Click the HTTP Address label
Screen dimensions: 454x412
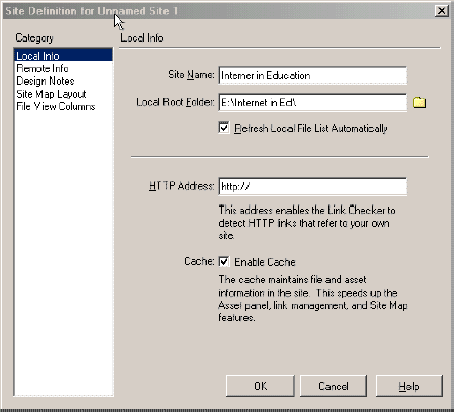182,186
